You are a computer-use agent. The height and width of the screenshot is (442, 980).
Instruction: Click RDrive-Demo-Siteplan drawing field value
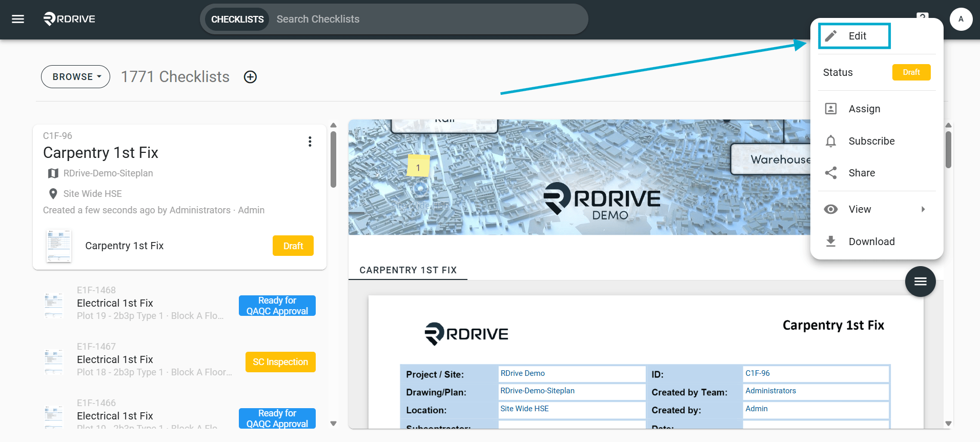point(571,391)
